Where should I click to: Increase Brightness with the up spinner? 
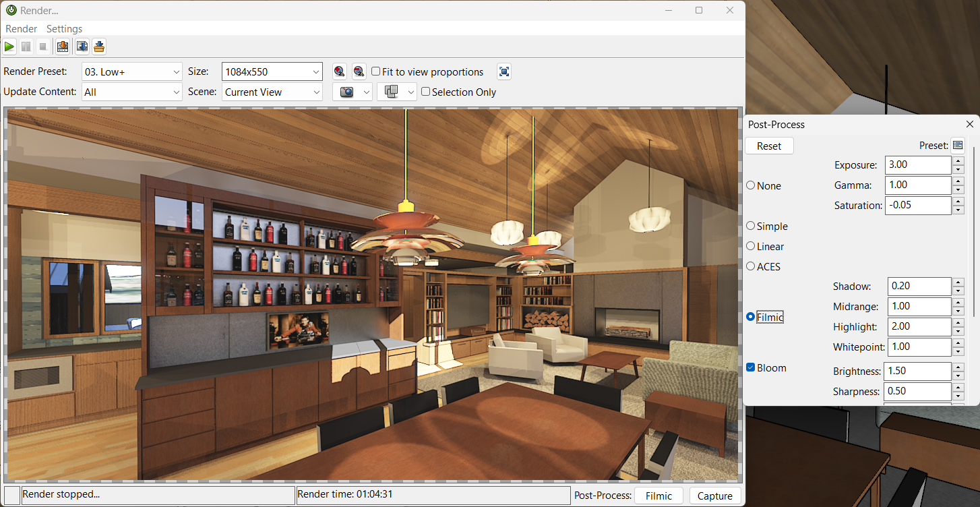click(x=958, y=367)
